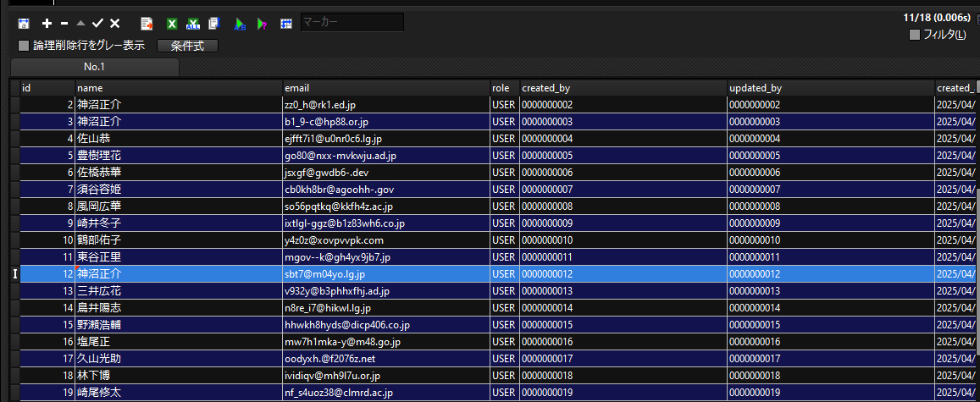Select email cell jsxgf@gwdb6-.dev
Image resolution: width=980 pixels, height=402 pixels.
tap(386, 173)
